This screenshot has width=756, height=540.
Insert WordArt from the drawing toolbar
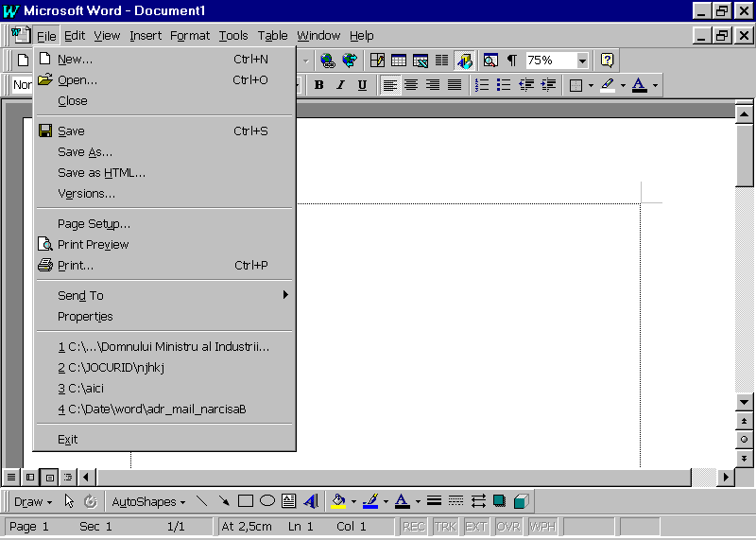coord(311,501)
